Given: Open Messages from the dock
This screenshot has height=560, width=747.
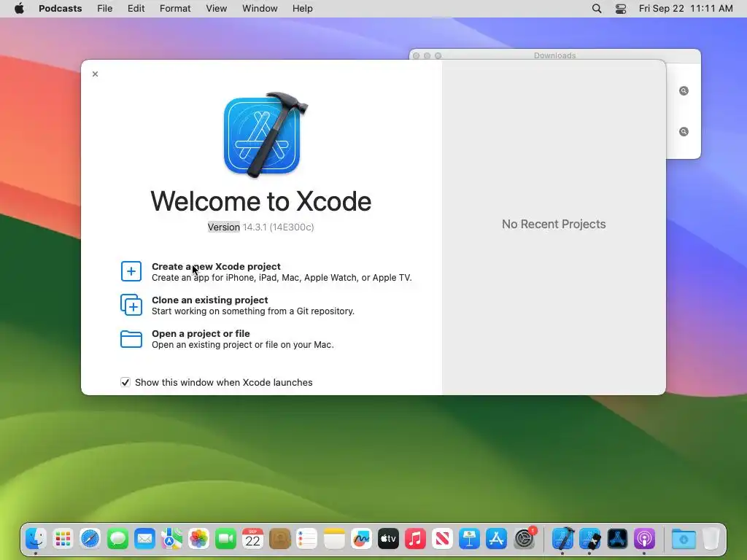Looking at the screenshot, I should (117, 539).
